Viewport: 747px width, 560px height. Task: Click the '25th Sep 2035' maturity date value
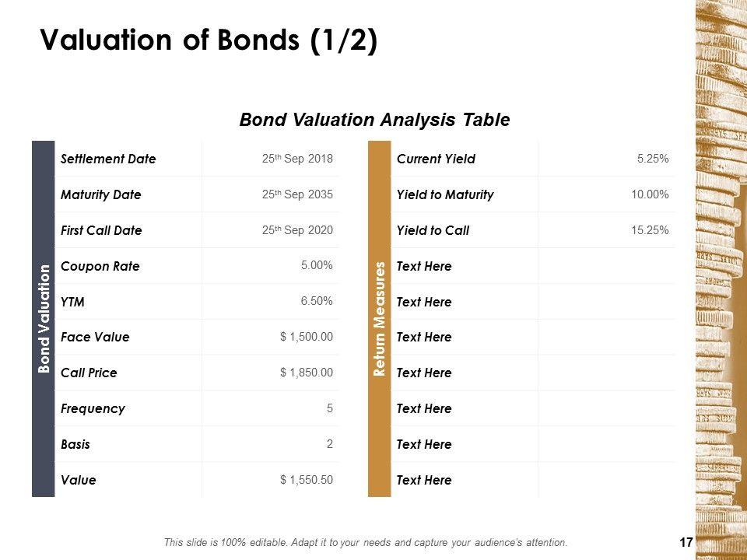point(297,194)
